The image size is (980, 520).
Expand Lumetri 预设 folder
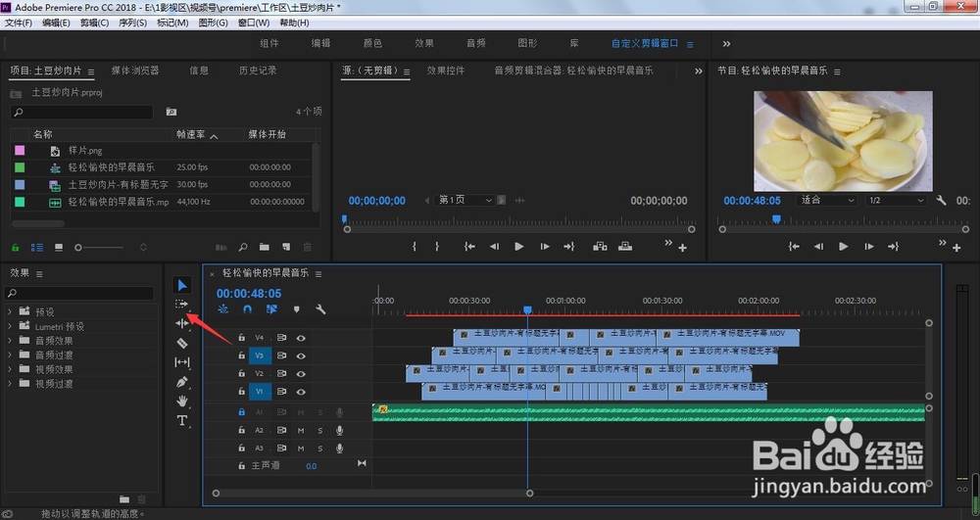pos(10,326)
